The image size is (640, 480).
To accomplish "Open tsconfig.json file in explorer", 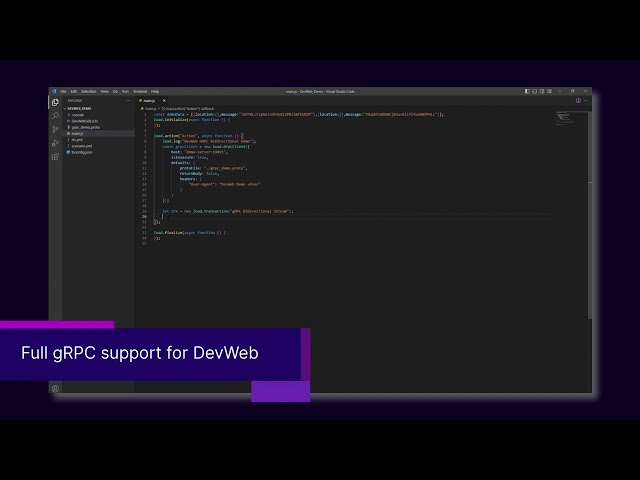I will click(82, 152).
